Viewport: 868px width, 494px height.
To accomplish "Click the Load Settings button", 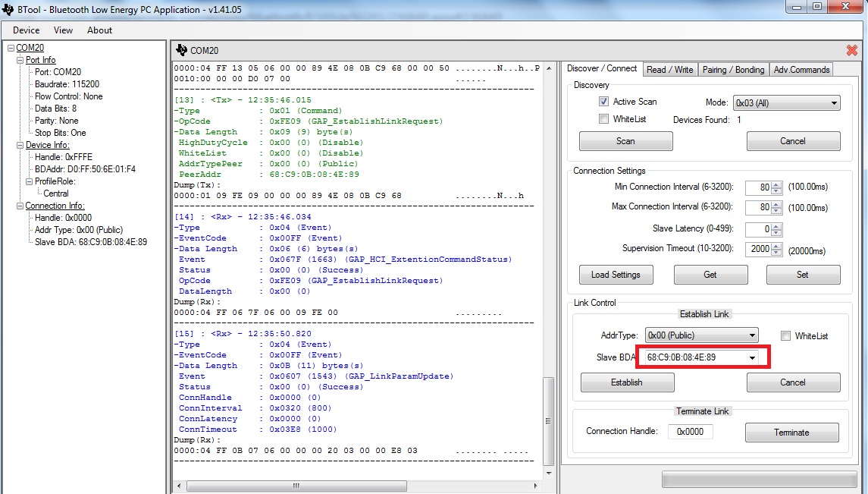I will click(616, 275).
